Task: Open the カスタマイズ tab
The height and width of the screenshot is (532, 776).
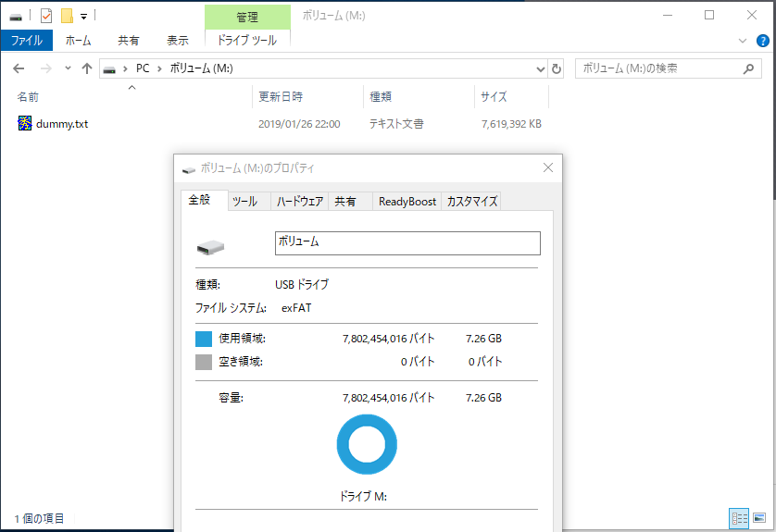Action: (x=471, y=201)
